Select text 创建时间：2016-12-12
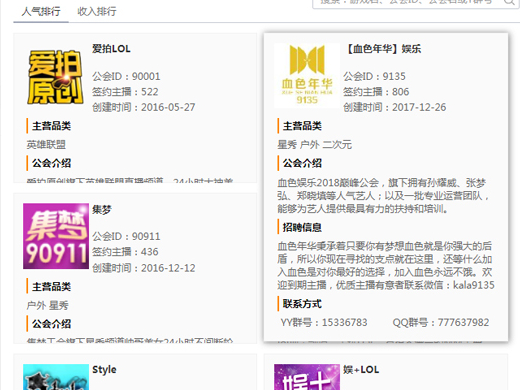 (144, 268)
